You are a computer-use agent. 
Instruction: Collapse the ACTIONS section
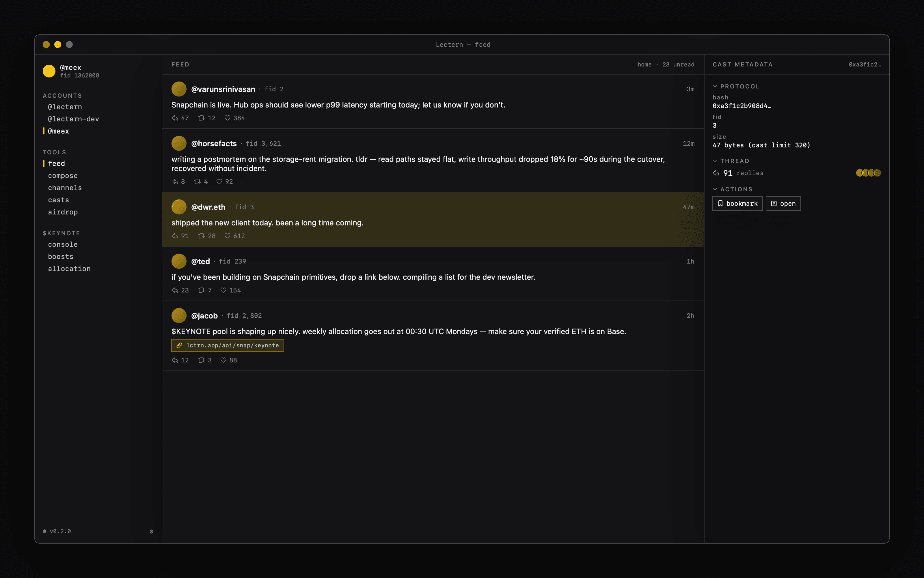(x=732, y=189)
